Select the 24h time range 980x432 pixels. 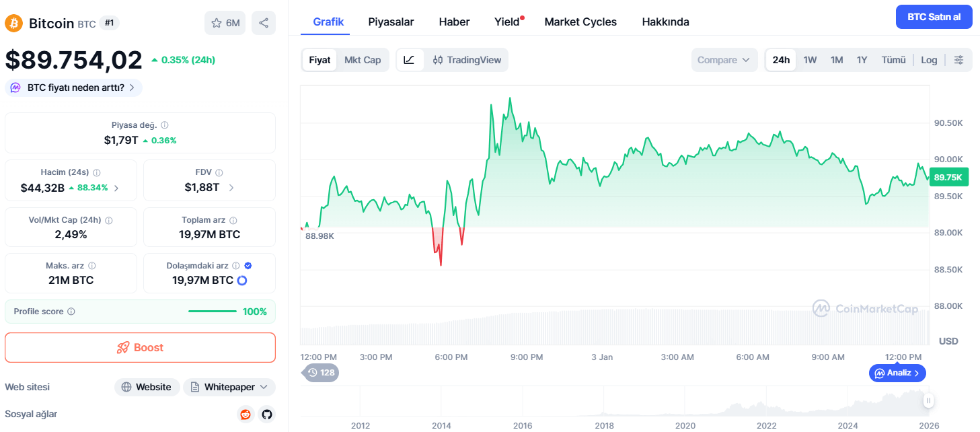(x=781, y=60)
